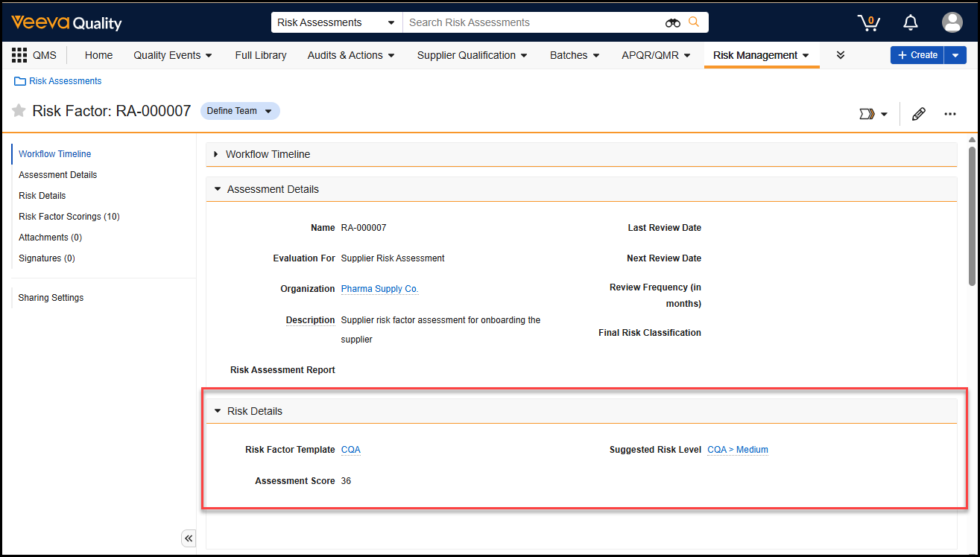Click the binoculars advanced search icon

[x=672, y=22]
